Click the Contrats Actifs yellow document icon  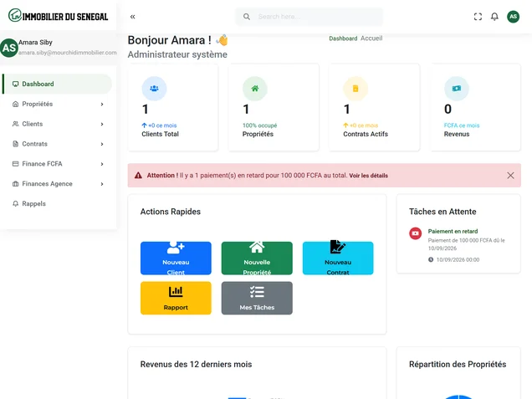356,89
